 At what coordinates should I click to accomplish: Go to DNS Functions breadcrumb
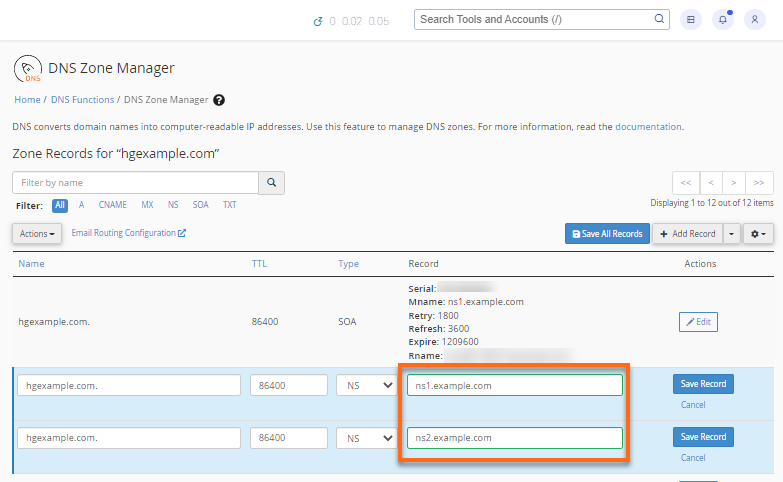click(82, 99)
